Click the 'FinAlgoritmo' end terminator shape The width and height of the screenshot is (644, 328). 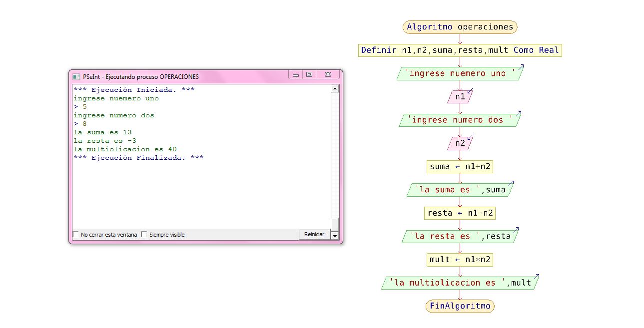click(459, 306)
